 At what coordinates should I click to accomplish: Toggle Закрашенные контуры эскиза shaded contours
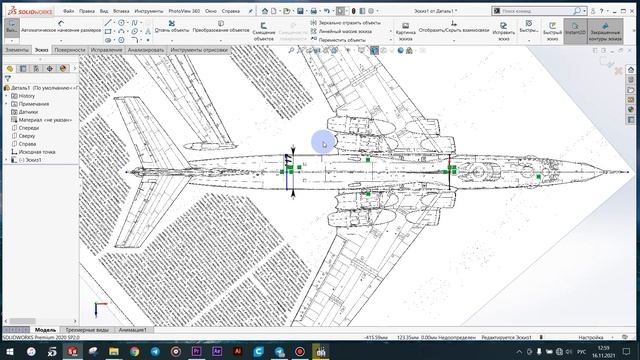605,31
